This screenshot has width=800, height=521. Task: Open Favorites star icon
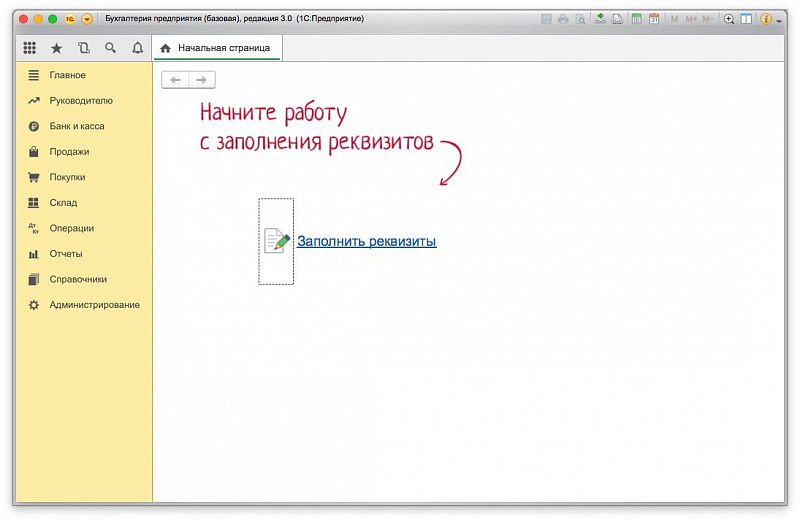(56, 48)
